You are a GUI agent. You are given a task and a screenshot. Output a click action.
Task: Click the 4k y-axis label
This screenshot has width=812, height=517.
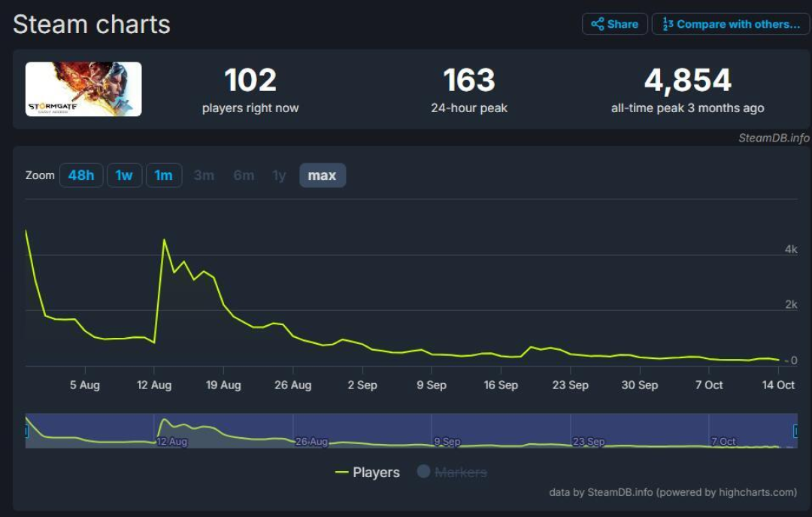click(x=791, y=249)
